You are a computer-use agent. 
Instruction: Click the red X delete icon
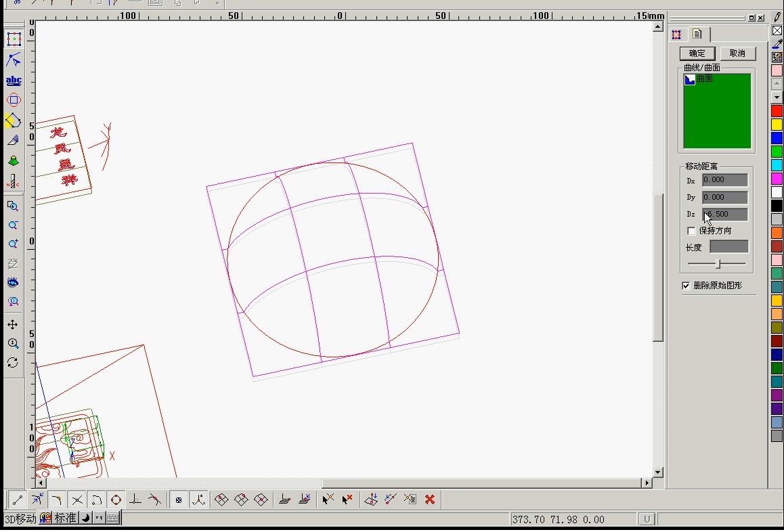coord(430,500)
